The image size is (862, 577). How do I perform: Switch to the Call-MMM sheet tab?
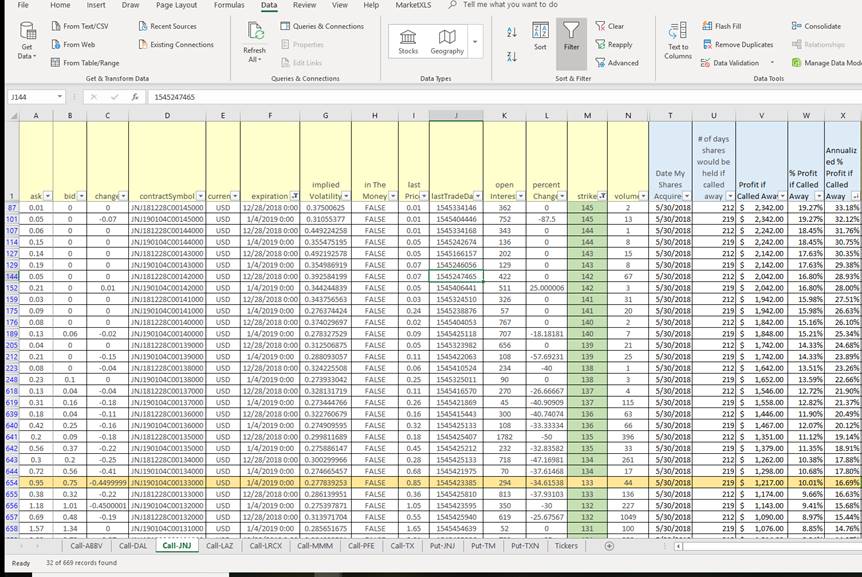click(x=315, y=546)
